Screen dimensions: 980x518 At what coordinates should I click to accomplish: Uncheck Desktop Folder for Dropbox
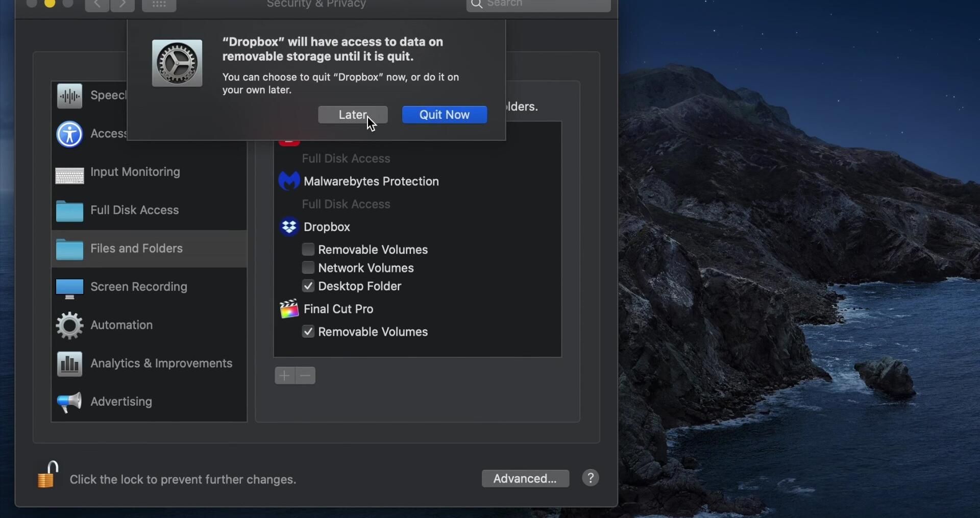coord(308,286)
